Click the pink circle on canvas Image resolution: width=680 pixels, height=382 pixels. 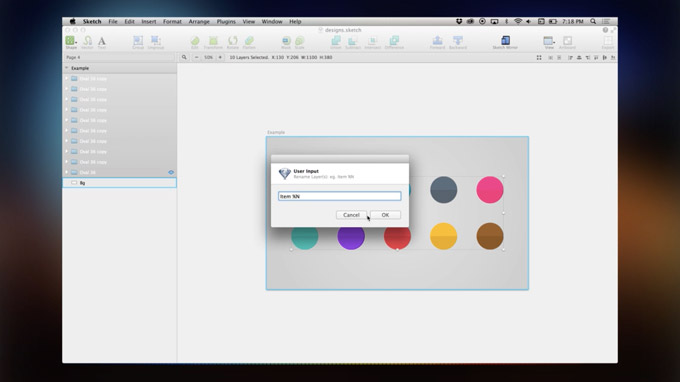click(x=490, y=189)
